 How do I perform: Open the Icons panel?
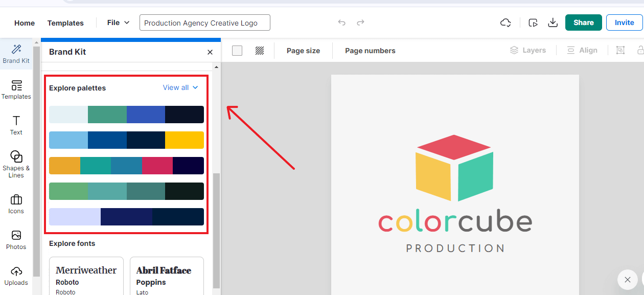coord(16,203)
